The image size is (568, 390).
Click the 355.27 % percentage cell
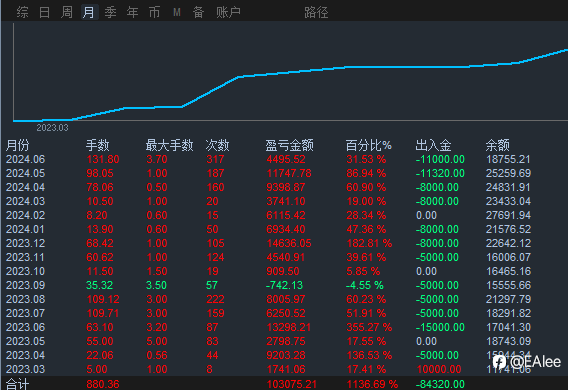369,327
